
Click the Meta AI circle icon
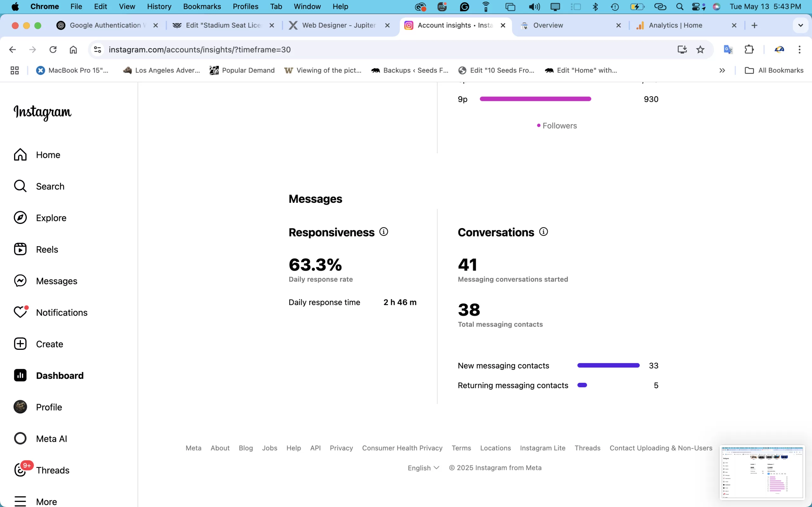(x=20, y=438)
